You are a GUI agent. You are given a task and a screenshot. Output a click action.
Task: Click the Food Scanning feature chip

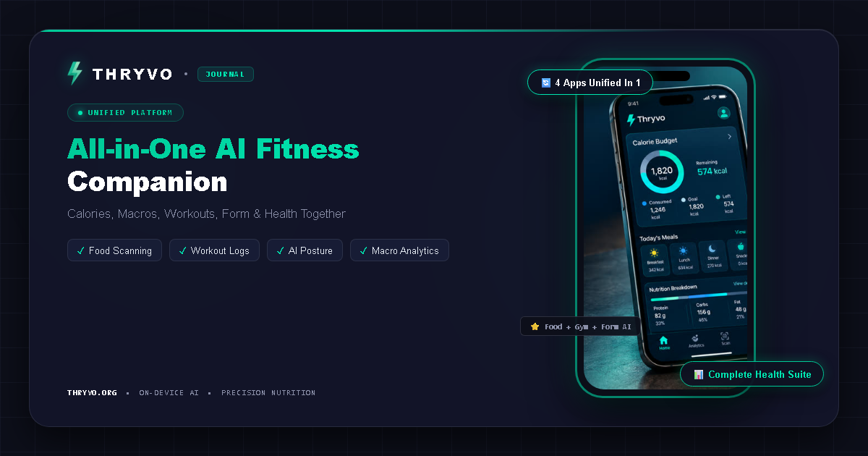click(114, 250)
